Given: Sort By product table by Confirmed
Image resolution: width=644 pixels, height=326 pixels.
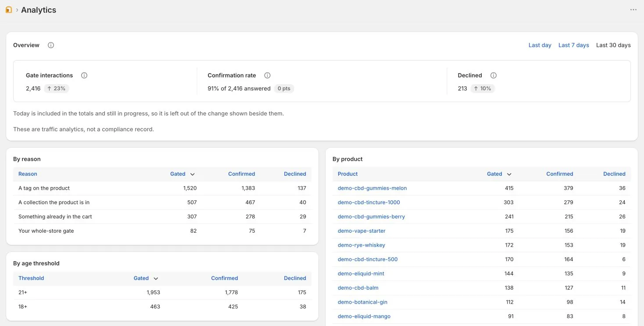Looking at the screenshot, I should coord(559,174).
